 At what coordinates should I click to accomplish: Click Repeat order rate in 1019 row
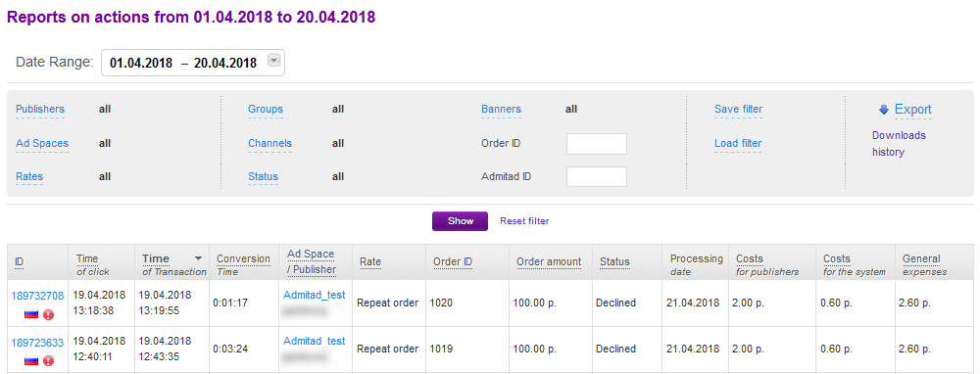click(x=387, y=349)
